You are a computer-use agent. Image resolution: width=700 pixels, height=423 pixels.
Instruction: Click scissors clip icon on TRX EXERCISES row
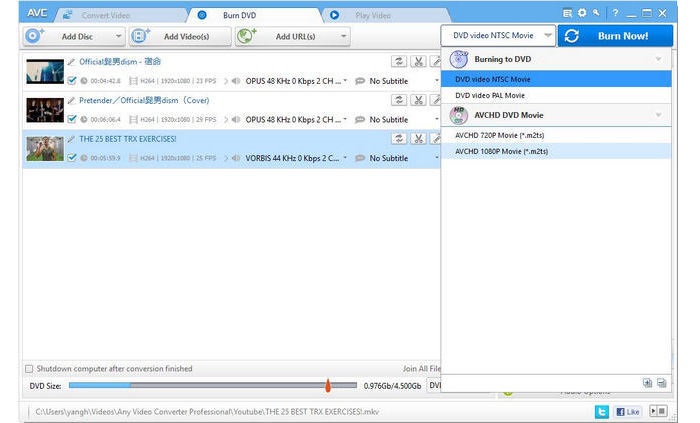[x=418, y=138]
